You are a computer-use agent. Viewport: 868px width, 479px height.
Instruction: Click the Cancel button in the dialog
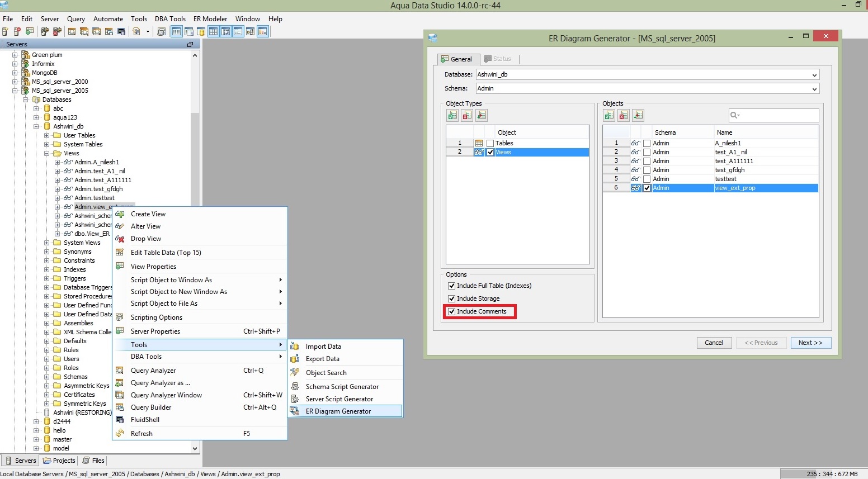coord(714,343)
